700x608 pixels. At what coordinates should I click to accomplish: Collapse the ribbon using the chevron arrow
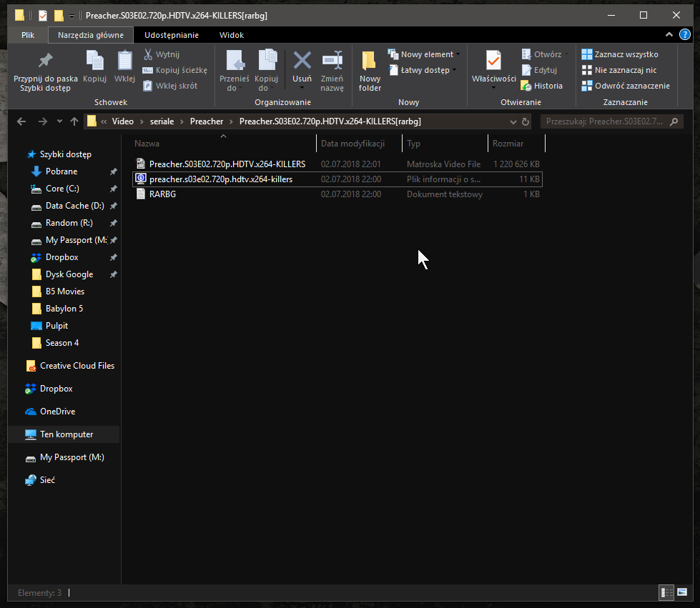(x=669, y=35)
